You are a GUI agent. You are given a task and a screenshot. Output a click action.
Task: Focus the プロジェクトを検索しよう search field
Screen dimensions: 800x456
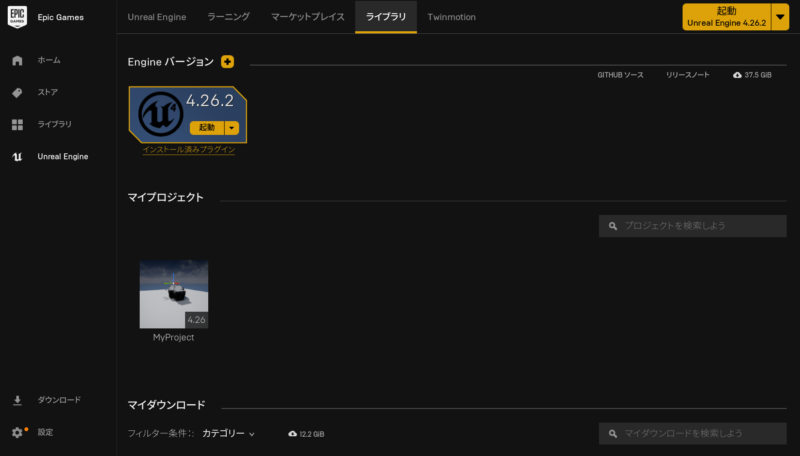point(692,226)
